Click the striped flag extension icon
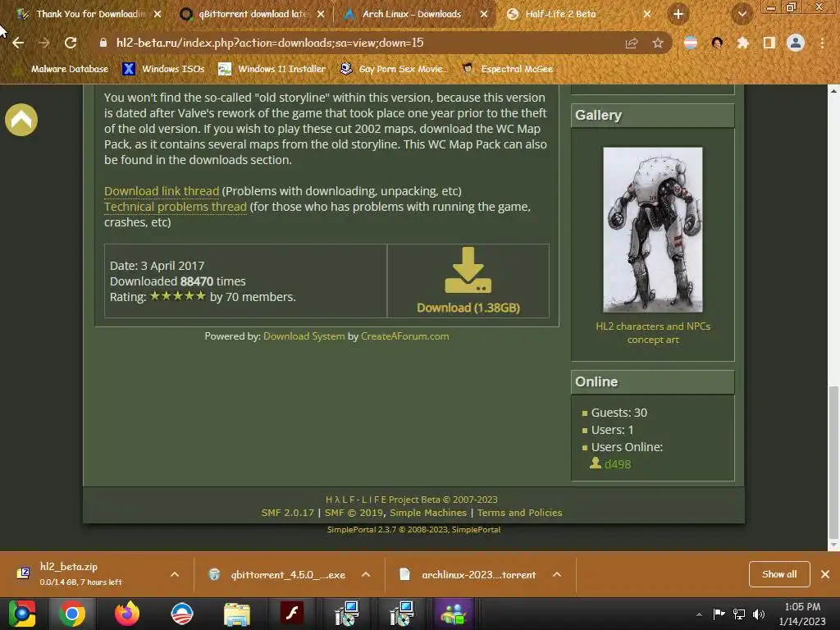The height and width of the screenshot is (630, 840). (x=691, y=43)
